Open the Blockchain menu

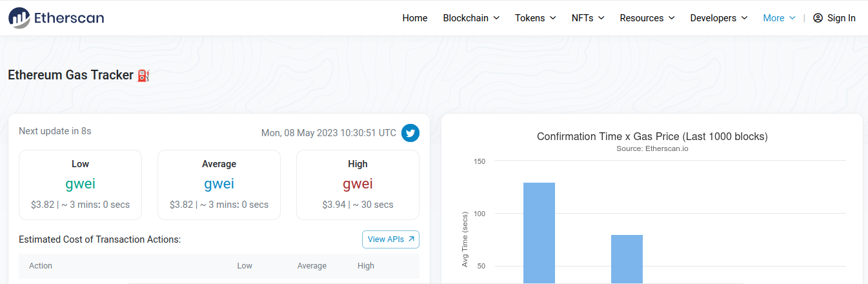pos(471,18)
